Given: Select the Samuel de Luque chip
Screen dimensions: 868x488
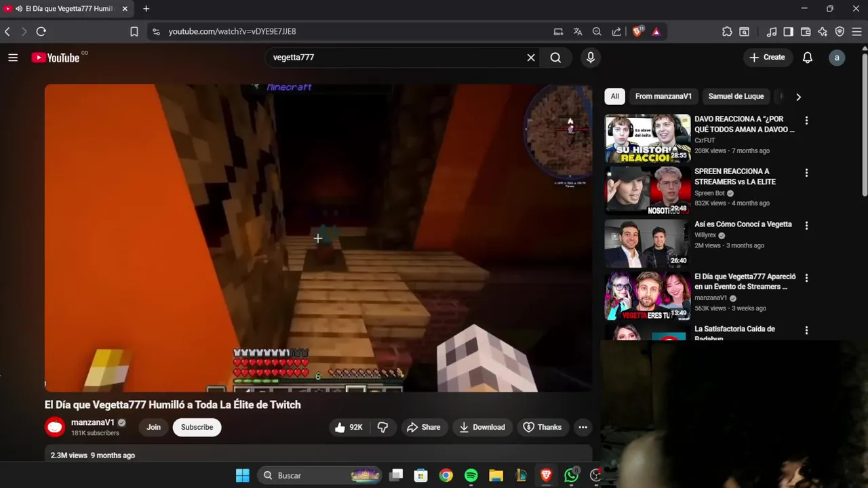Looking at the screenshot, I should [x=736, y=96].
